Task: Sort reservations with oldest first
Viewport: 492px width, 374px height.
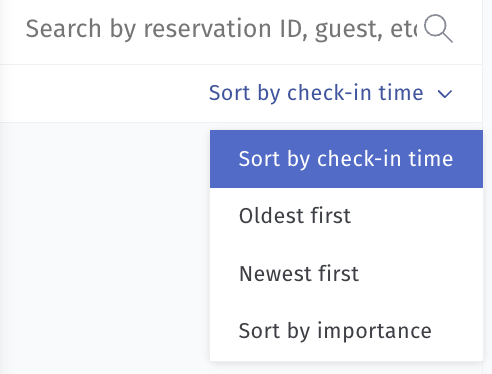Action: coord(346,216)
